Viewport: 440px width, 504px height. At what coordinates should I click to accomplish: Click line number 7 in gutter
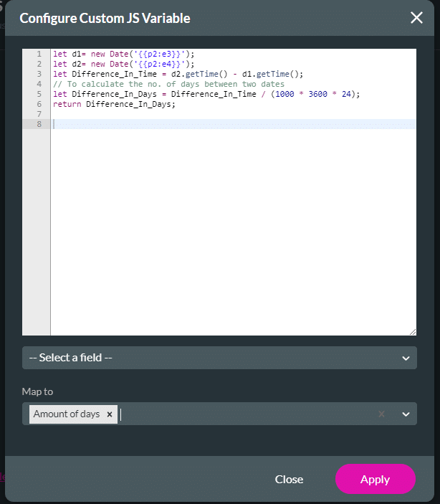(39, 114)
